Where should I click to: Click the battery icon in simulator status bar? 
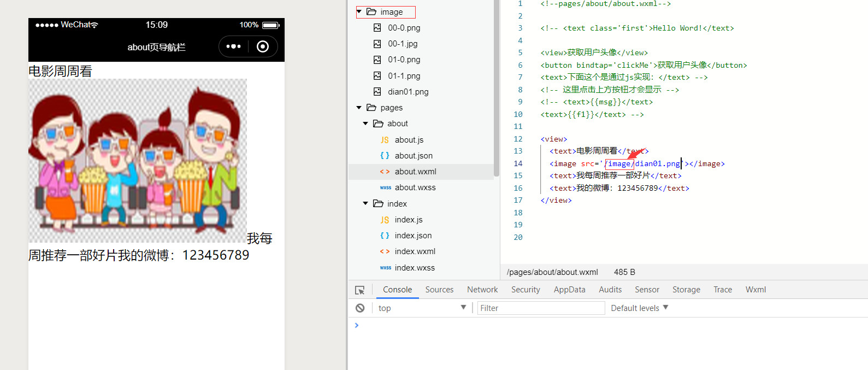click(x=270, y=25)
